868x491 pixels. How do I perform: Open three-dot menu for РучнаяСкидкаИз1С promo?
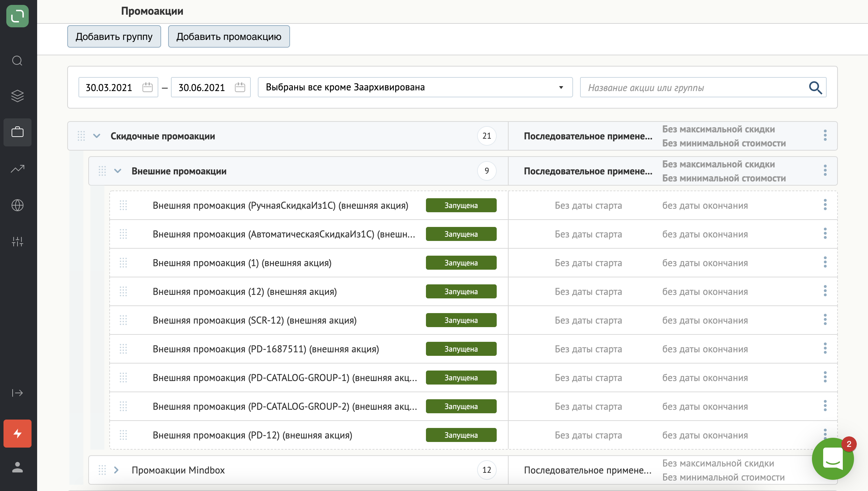(825, 205)
